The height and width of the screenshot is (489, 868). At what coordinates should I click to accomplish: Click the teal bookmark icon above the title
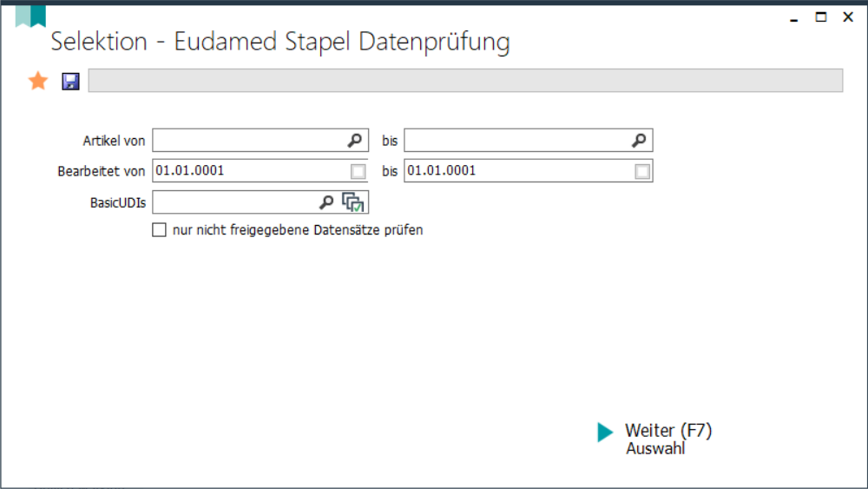click(x=30, y=15)
